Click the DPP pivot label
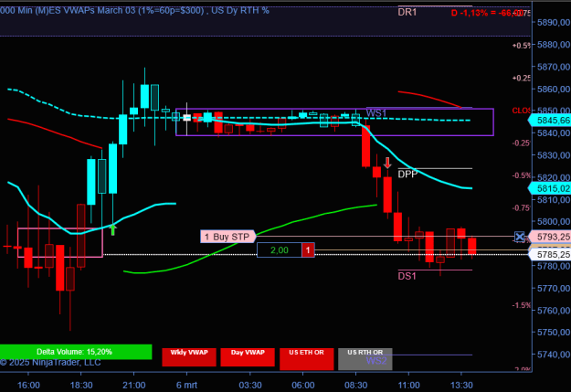This screenshot has width=571, height=392. coord(407,175)
